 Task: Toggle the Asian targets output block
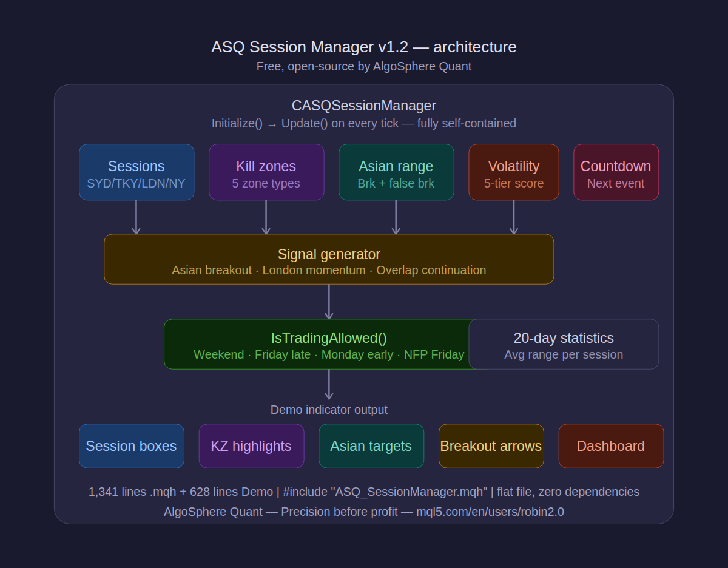[x=371, y=446]
